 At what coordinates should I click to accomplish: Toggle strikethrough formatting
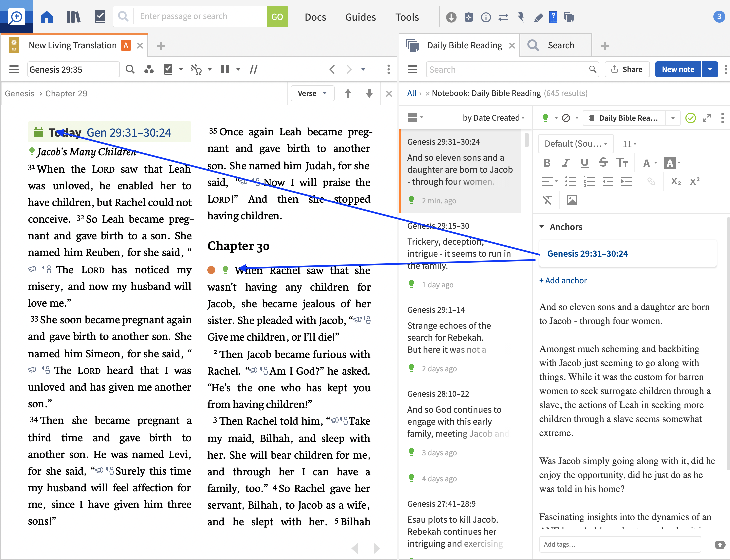coord(603,163)
